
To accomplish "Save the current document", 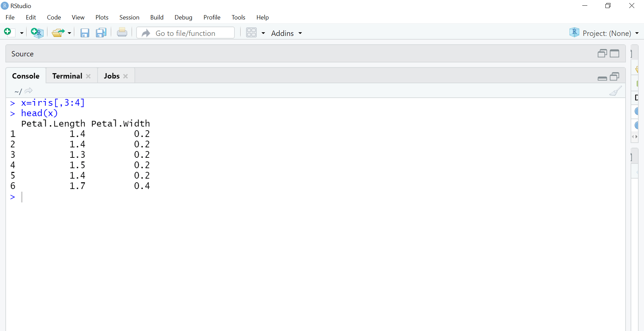I will click(85, 33).
